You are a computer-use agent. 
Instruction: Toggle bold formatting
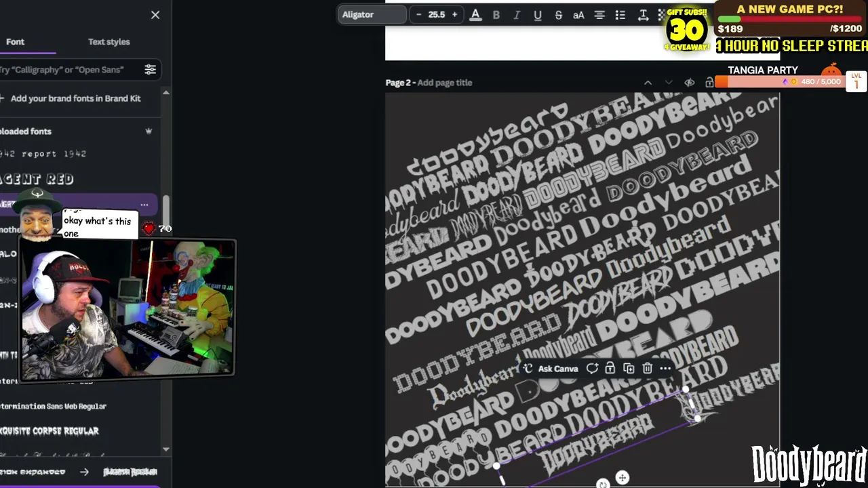(496, 15)
